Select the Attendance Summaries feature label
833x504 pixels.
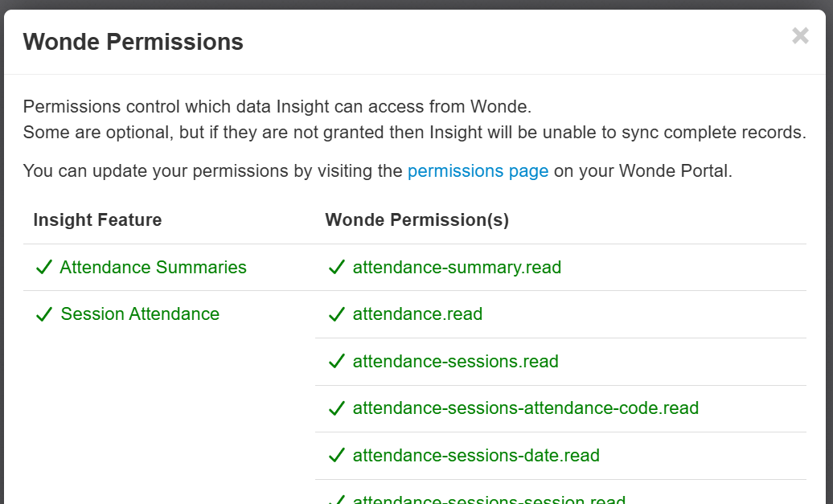153,268
